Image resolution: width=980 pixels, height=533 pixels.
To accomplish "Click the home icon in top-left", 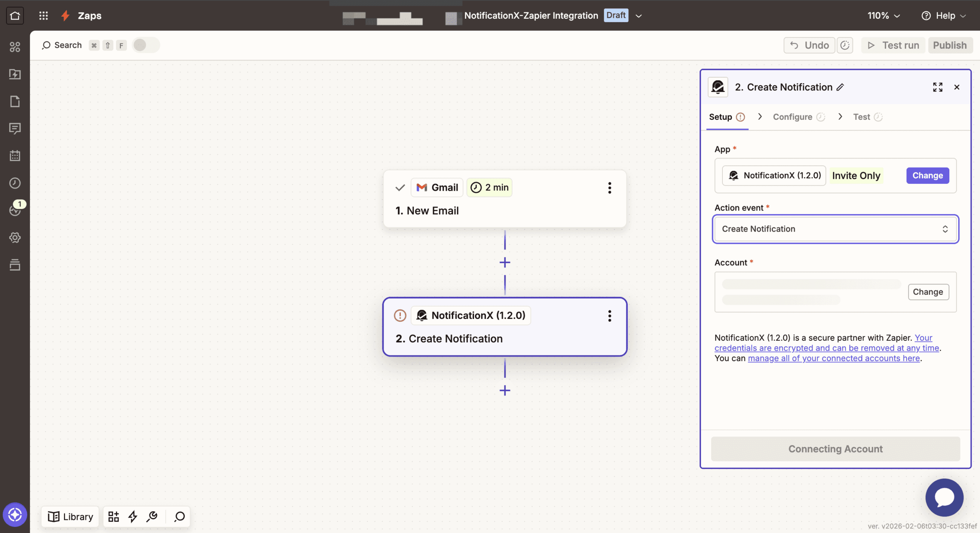I will [15, 15].
